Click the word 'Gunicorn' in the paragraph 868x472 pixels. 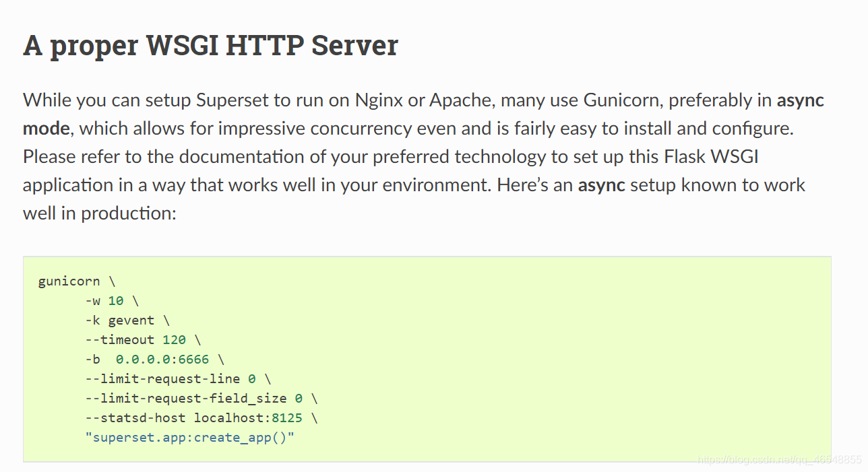click(x=623, y=100)
